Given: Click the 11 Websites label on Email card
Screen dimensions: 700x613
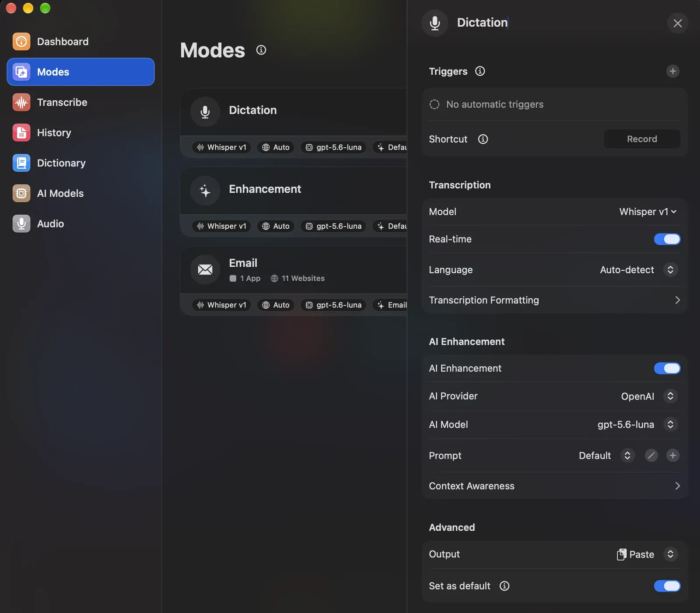Looking at the screenshot, I should (297, 279).
